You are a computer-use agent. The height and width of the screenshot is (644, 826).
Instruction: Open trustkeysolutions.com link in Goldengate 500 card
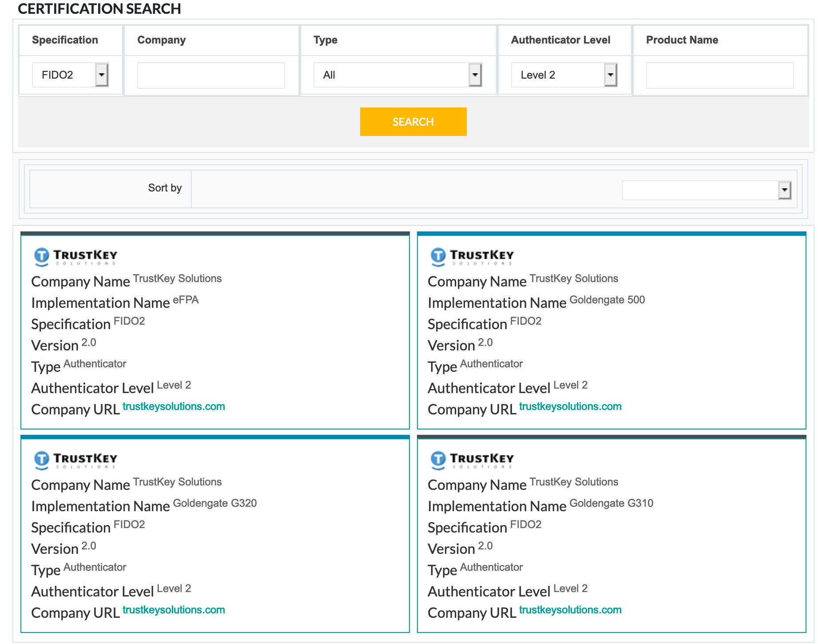coord(570,406)
